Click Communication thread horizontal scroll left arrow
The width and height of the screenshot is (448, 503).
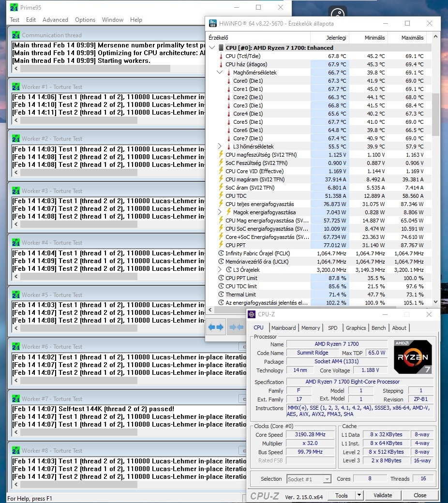[16, 68]
